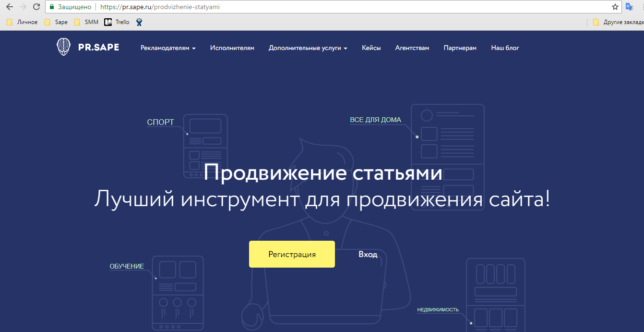Viewport: 644px width, 332px height.
Task: Toggle the bookmark star for this page
Action: click(x=615, y=7)
